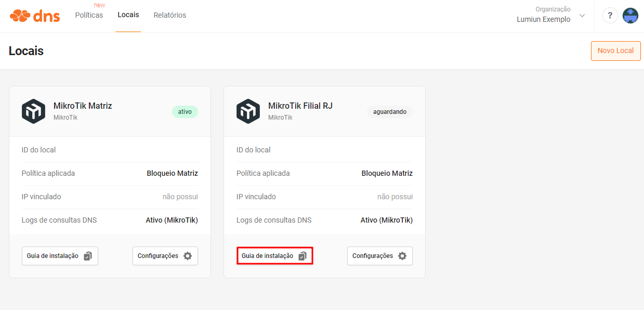Click copy icon on Matriz Guia de instalação
644x310 pixels.
tap(88, 256)
